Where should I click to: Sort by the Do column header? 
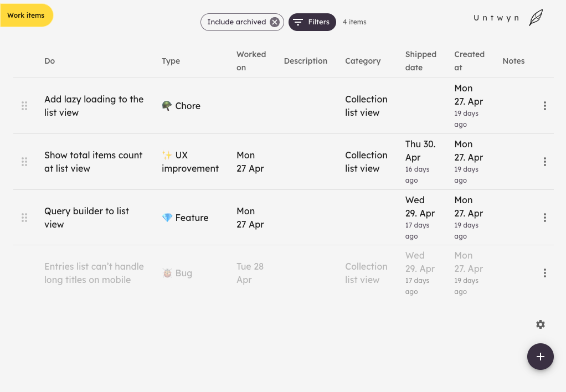click(49, 61)
